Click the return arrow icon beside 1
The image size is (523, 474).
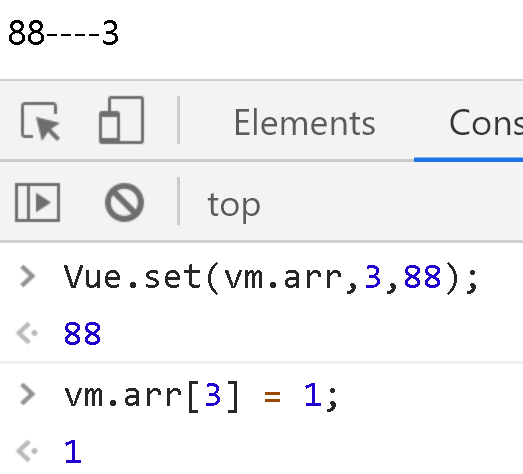[x=27, y=451]
